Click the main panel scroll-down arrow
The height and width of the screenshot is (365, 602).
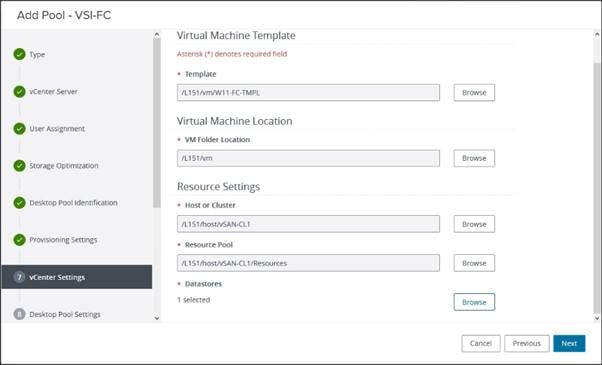tap(597, 318)
